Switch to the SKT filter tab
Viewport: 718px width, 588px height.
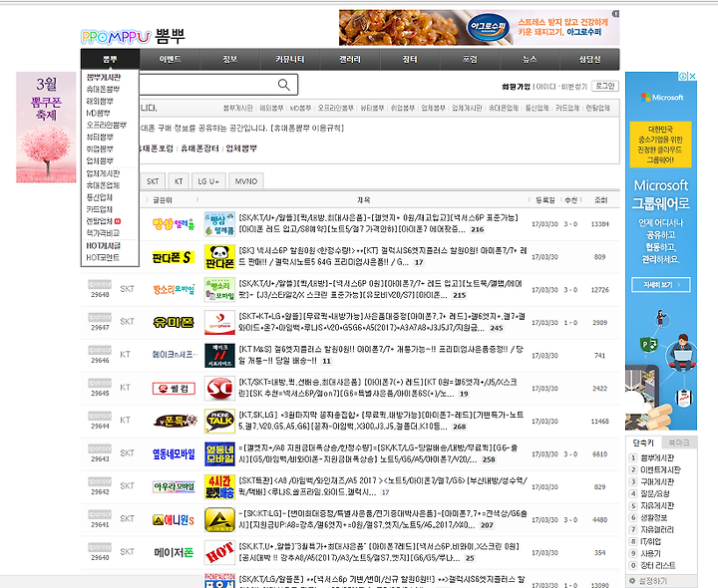coord(153,181)
